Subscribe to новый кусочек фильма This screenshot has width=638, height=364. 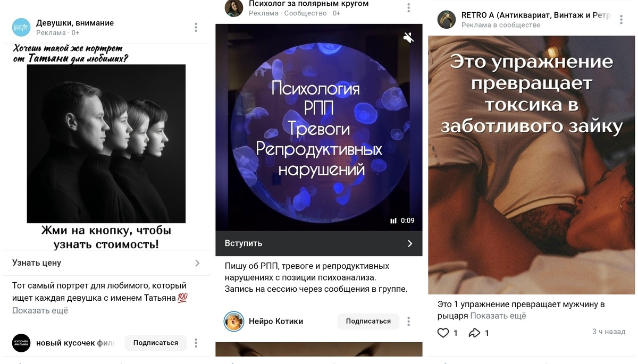[x=156, y=343]
